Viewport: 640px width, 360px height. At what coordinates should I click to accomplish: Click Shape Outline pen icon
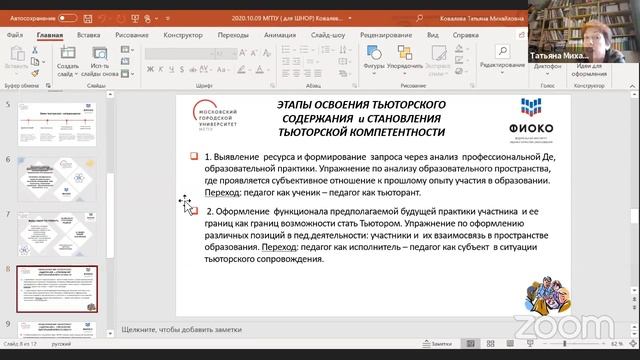tap(459, 60)
